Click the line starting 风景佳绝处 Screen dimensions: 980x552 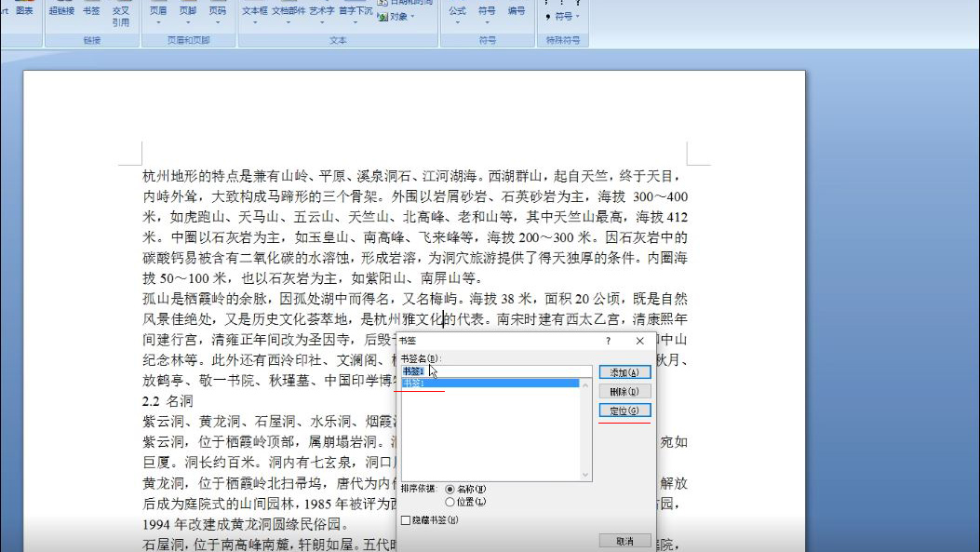(415, 319)
